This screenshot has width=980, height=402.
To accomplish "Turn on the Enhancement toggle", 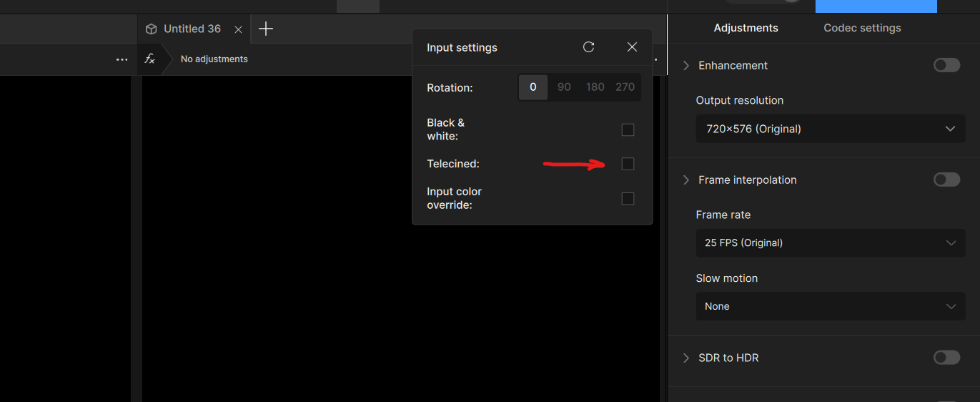I will pos(946,65).
